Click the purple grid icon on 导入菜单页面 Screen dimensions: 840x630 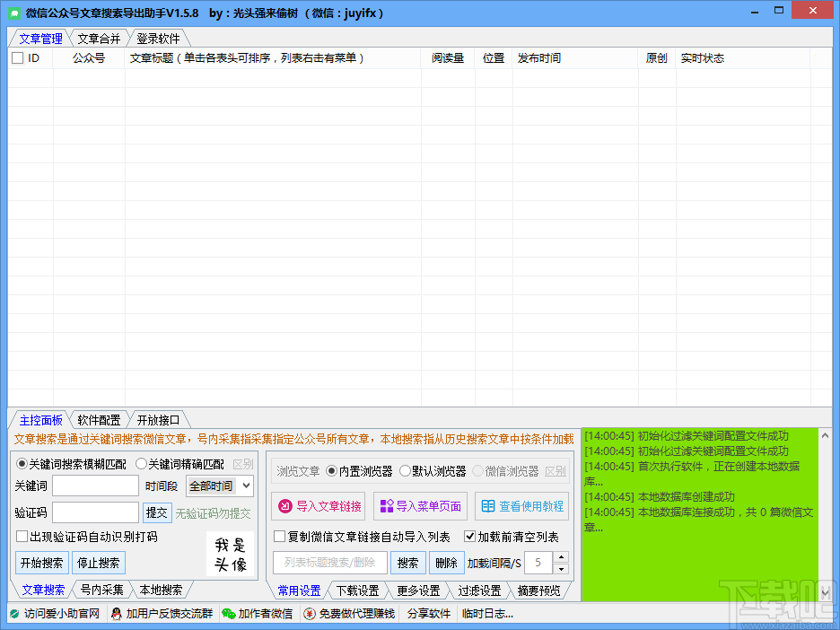(x=387, y=506)
